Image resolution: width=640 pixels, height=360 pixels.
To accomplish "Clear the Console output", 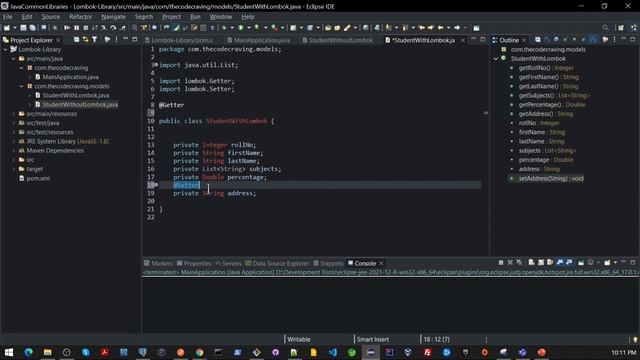I will [531, 262].
